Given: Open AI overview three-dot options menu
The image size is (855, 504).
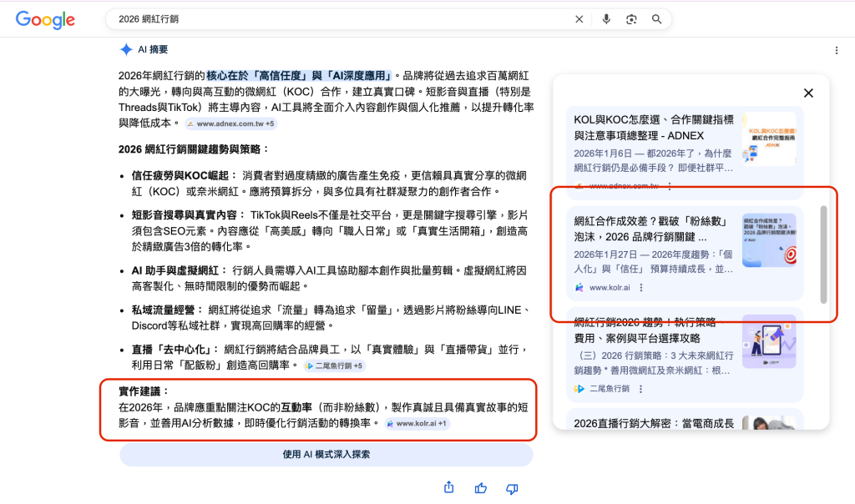Looking at the screenshot, I should tap(837, 50).
